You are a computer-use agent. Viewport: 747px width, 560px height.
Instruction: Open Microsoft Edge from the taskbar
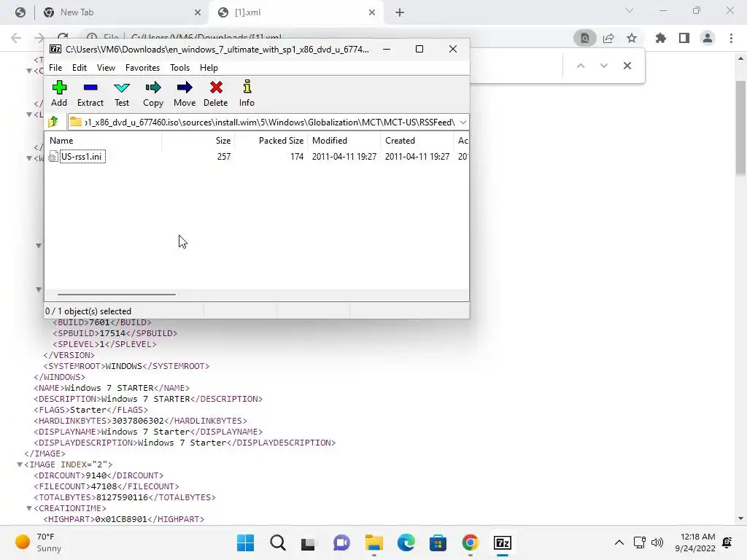(406, 542)
